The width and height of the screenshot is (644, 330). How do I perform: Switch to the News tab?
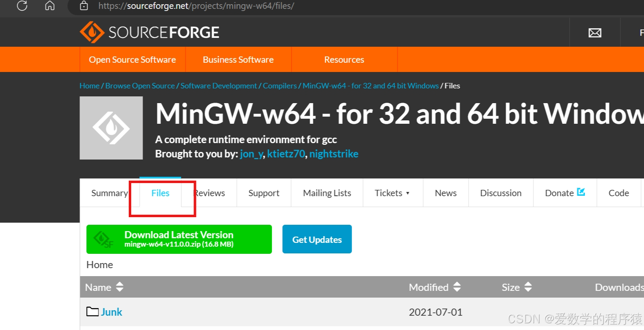pyautogui.click(x=446, y=193)
